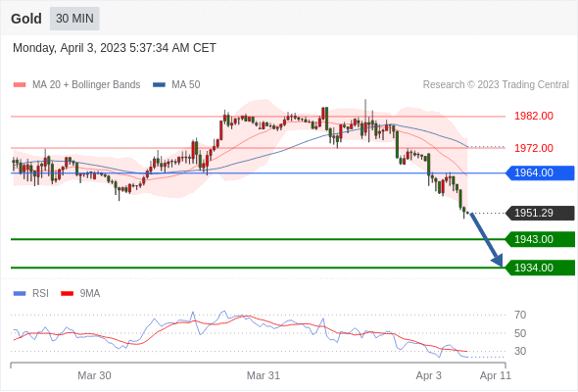Click the RSI legend color swatch
Viewport: 578px width, 392px height.
[20, 294]
